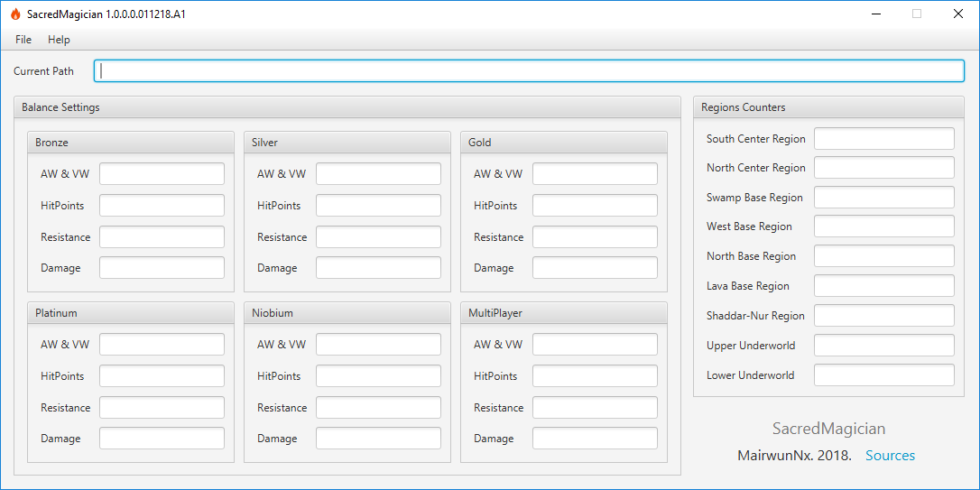Click the Shaddar-Nur Region counter field
The height and width of the screenshot is (490, 980).
coord(883,316)
